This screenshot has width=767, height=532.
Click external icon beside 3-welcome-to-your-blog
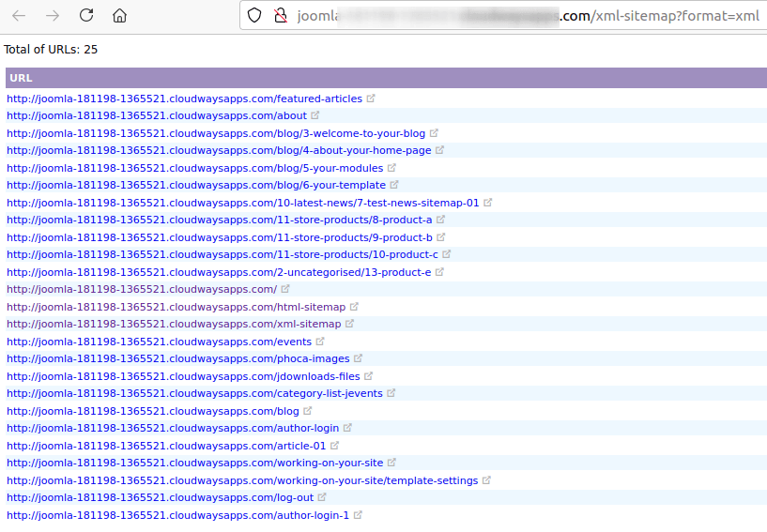click(434, 133)
